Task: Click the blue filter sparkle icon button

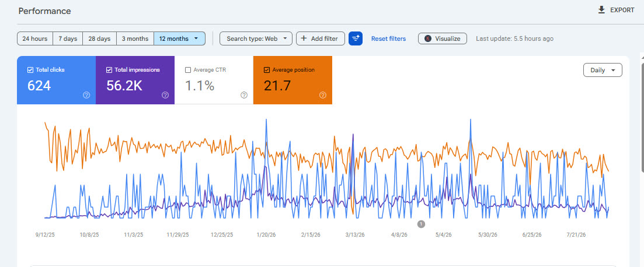Action: click(356, 38)
